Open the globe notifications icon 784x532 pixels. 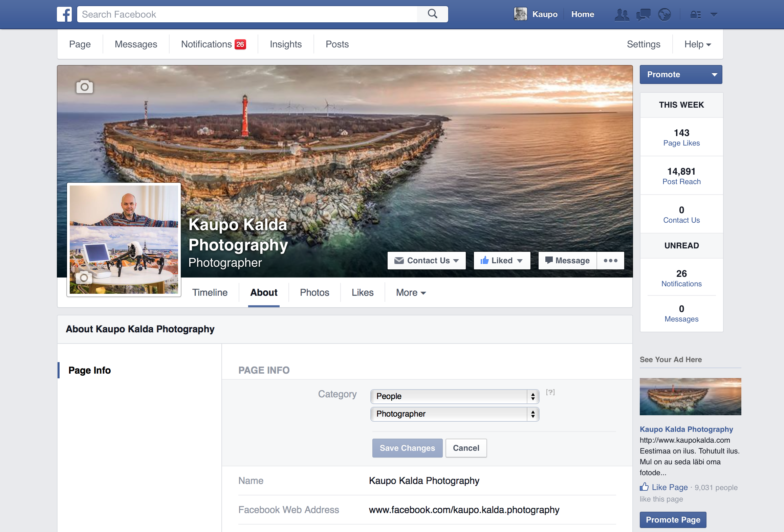[664, 15]
